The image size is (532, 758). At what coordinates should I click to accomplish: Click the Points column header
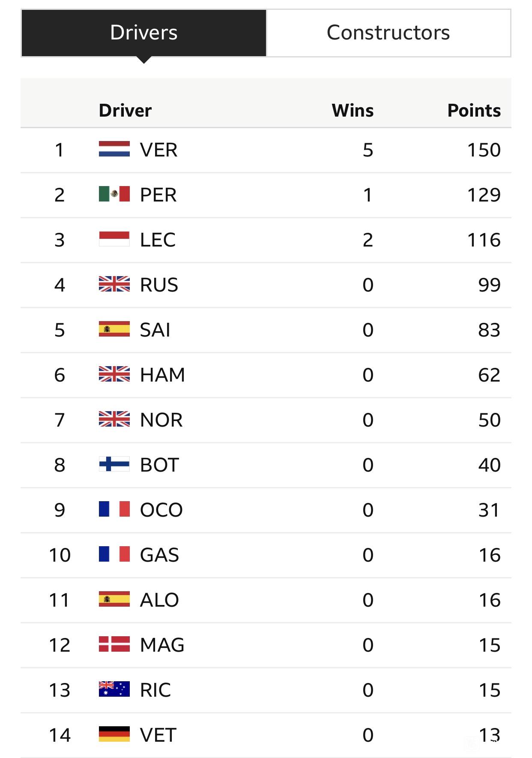[474, 111]
